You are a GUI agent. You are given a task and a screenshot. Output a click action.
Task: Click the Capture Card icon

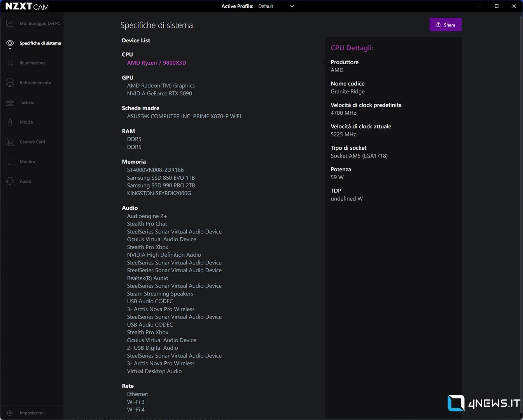click(10, 142)
